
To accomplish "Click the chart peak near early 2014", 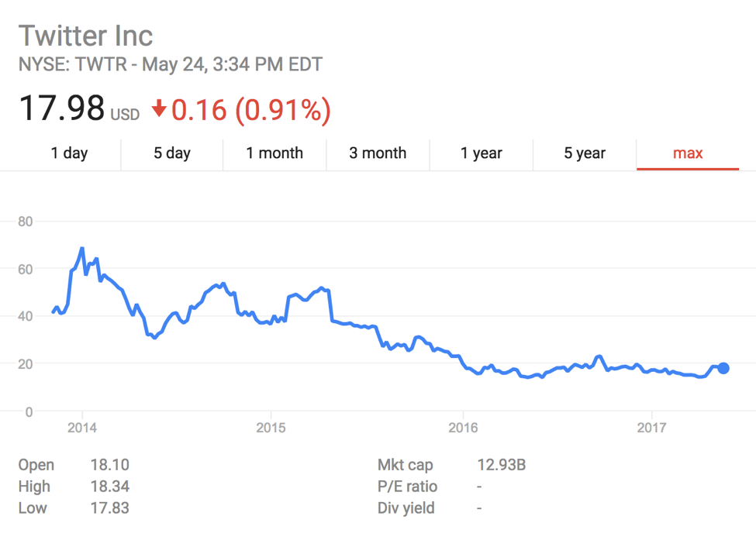I will click(x=82, y=249).
